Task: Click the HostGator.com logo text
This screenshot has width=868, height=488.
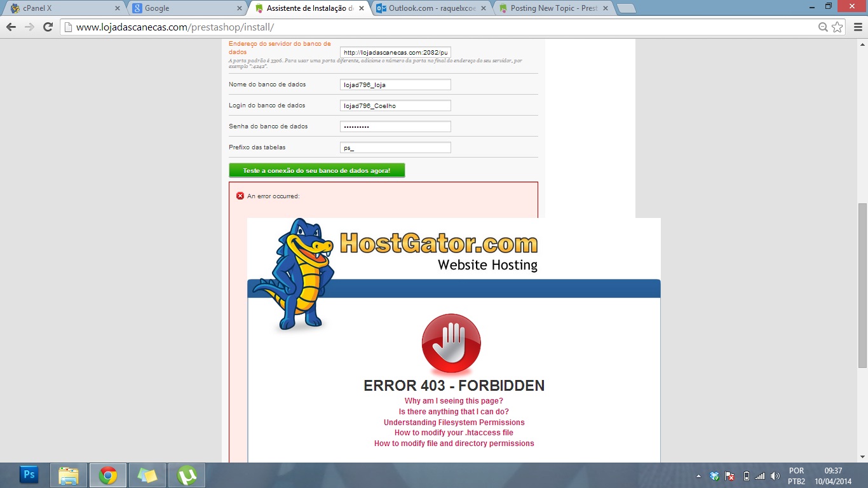Action: coord(438,243)
